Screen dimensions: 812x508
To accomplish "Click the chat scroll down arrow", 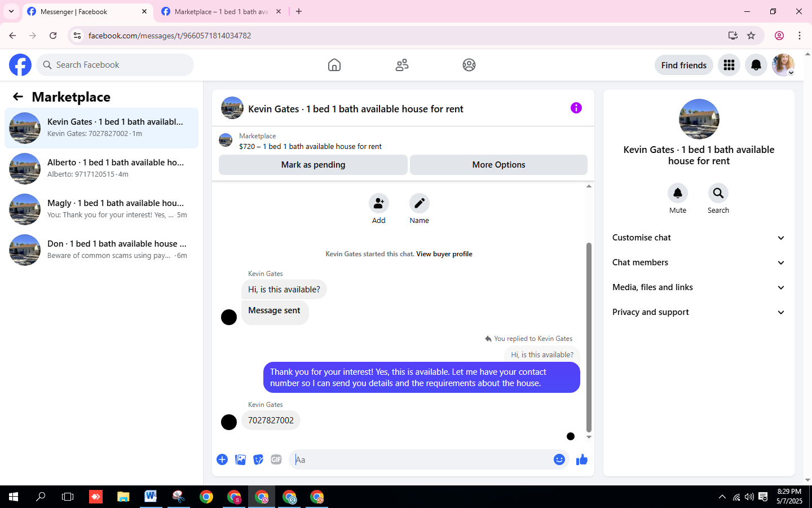I will point(589,437).
